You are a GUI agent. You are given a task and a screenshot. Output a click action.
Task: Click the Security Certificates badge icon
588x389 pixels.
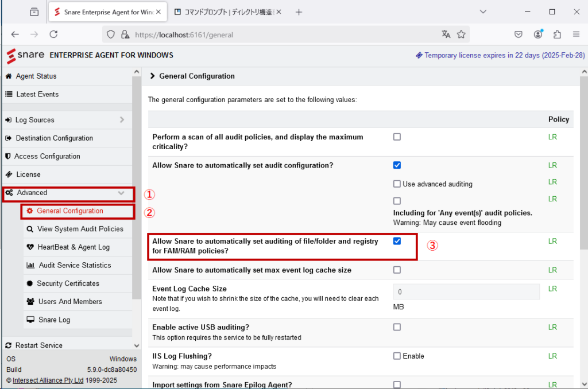pyautogui.click(x=30, y=283)
